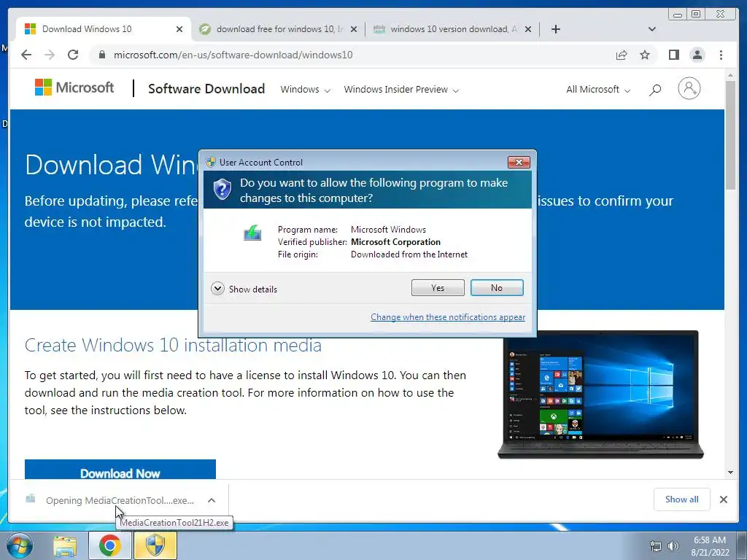Click the Windows 10 laptop image

600,394
